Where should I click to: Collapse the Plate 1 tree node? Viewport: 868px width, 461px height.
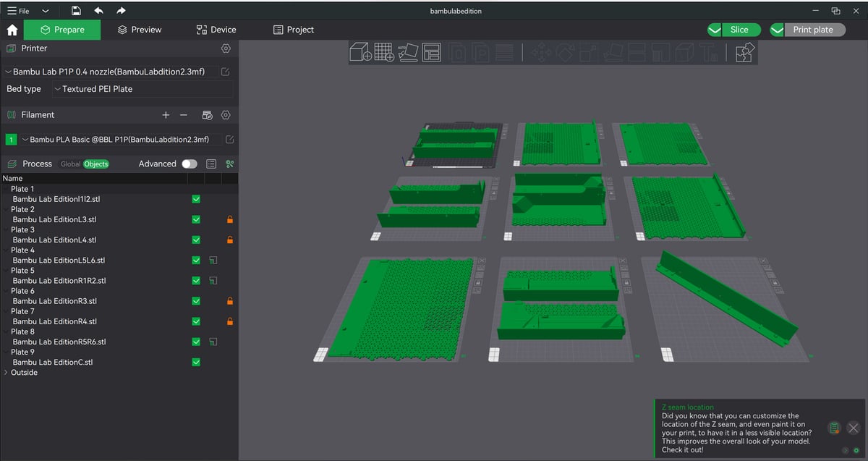point(6,189)
